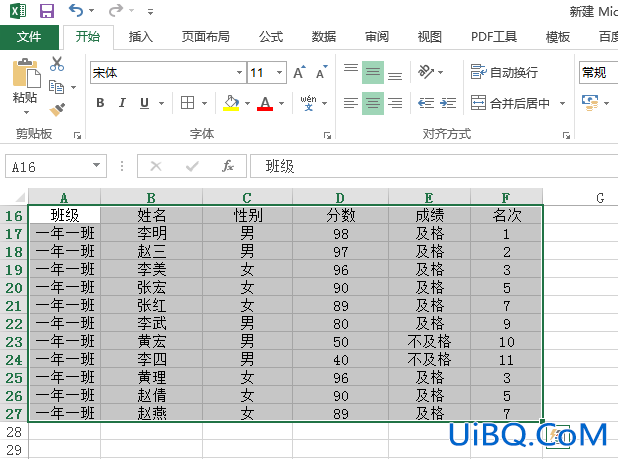Open the 剪贴板 group dialog launcher
Viewport: 618px width, 459px height.
77,136
